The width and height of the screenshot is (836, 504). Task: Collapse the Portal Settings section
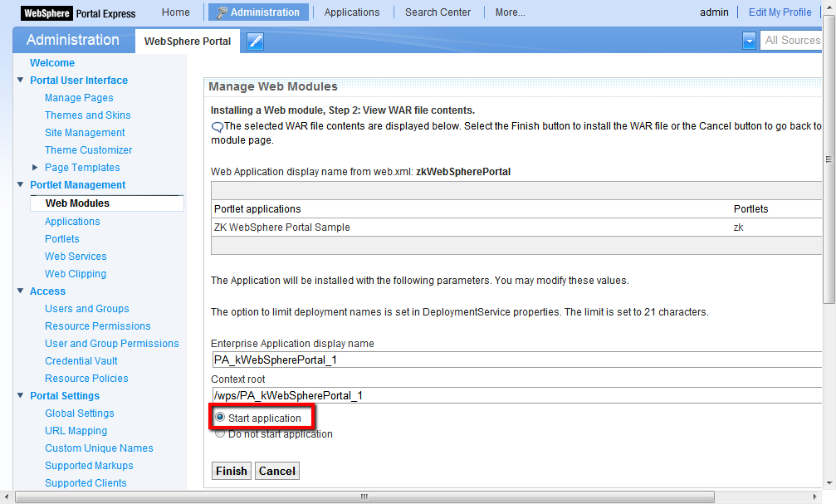click(20, 395)
